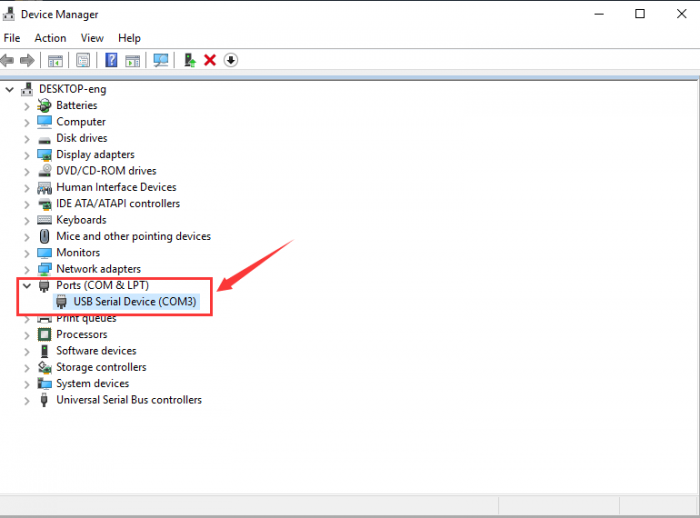This screenshot has height=518, width=700.
Task: Open the File menu
Action: click(x=12, y=38)
